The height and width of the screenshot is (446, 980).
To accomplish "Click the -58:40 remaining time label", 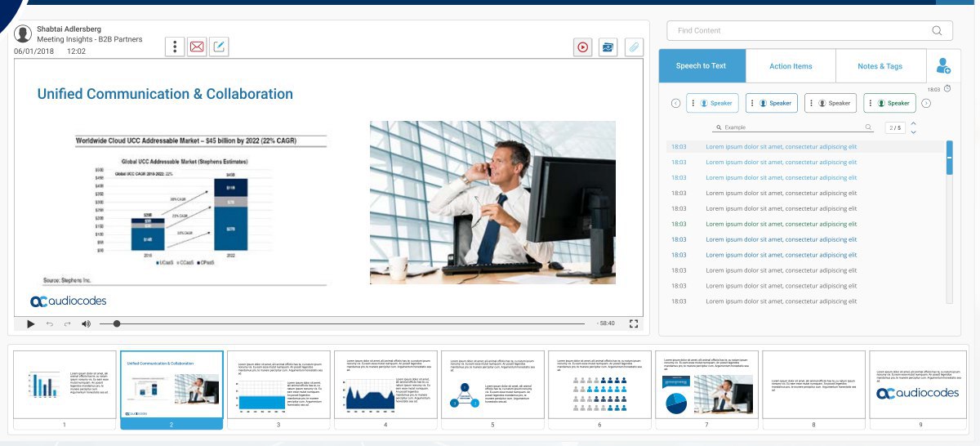I will click(x=606, y=324).
